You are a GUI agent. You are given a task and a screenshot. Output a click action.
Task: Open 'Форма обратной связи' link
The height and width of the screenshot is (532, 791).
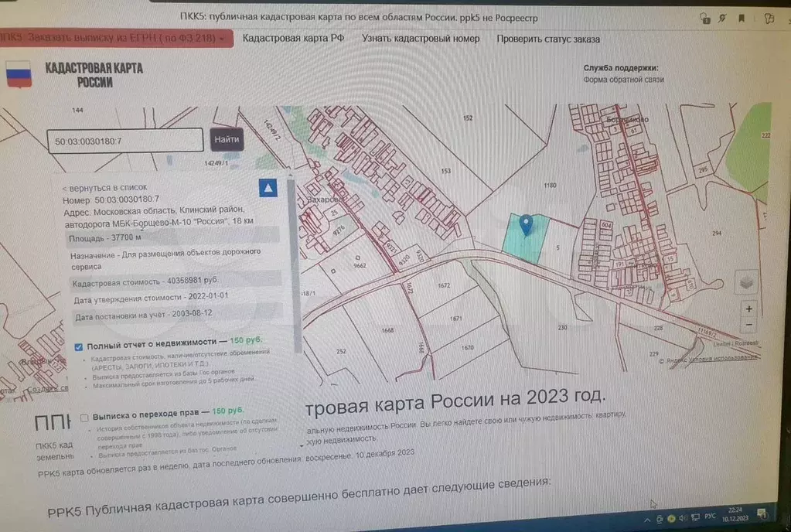[623, 80]
